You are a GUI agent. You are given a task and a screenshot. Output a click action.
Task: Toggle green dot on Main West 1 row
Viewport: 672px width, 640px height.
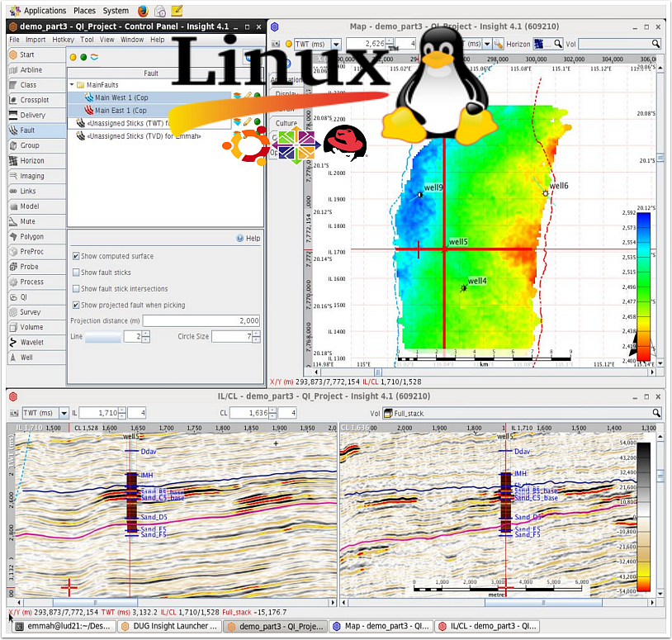pyautogui.click(x=257, y=96)
